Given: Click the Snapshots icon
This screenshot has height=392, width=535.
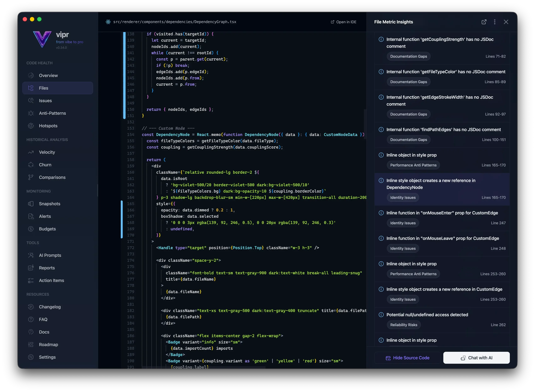Looking at the screenshot, I should (31, 204).
